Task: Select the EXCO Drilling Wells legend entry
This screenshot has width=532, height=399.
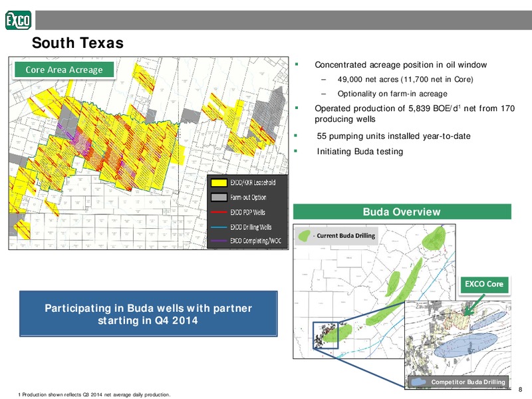Action: pos(241,227)
